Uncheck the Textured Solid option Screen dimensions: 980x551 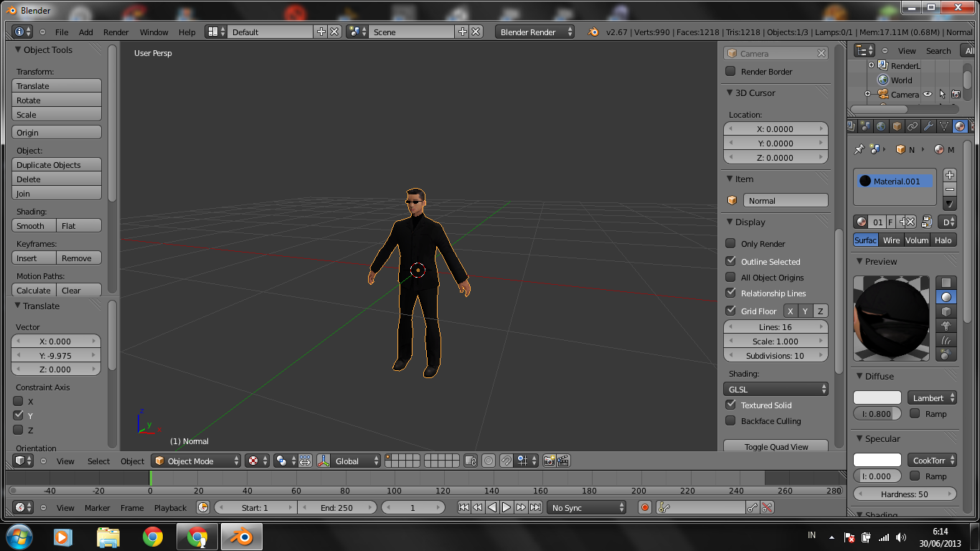pyautogui.click(x=730, y=405)
